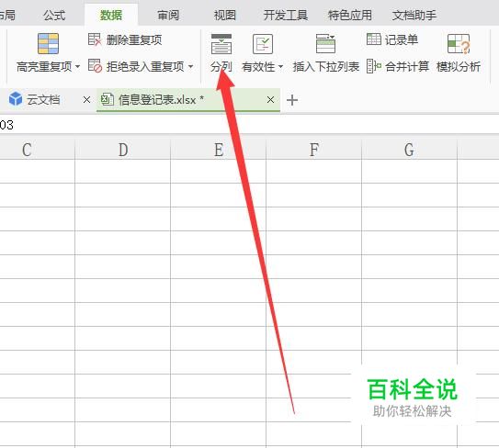Viewport: 499px width, 448px height.
Task: Expand the 拒绝录入重复项 dropdown arrow
Action: 190,66
